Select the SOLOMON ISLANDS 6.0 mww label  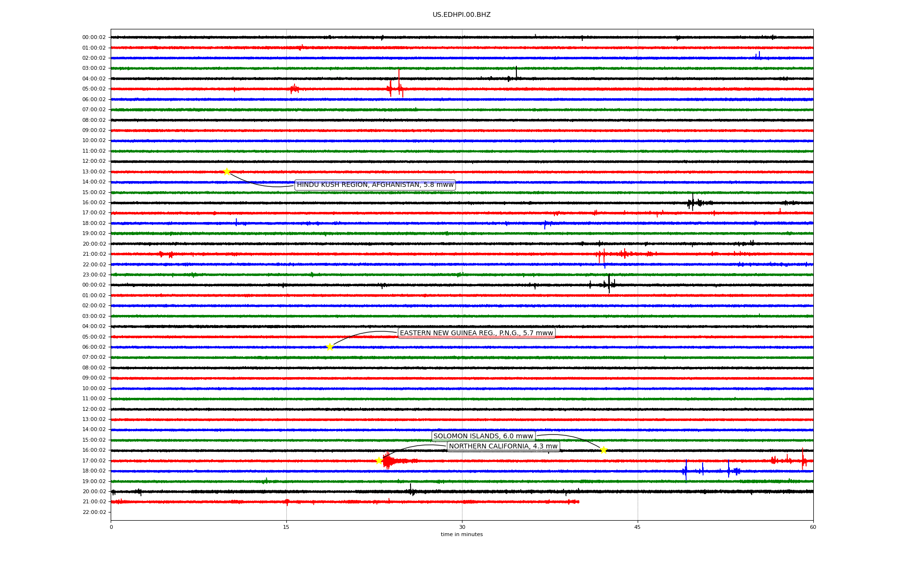(x=483, y=436)
